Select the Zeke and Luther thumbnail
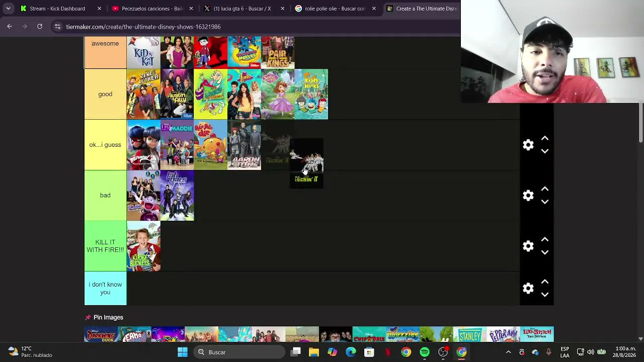This screenshot has height=362, width=644. (143, 94)
